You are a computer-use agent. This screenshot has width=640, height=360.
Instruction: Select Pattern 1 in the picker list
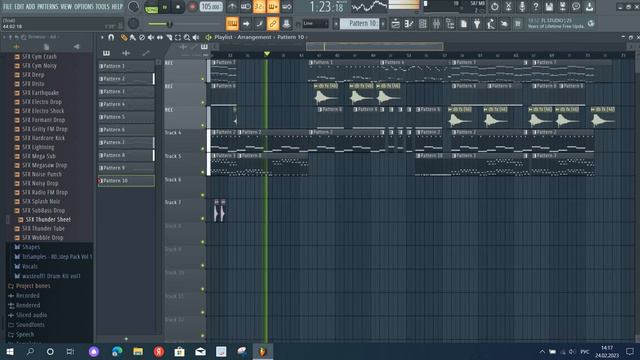126,66
